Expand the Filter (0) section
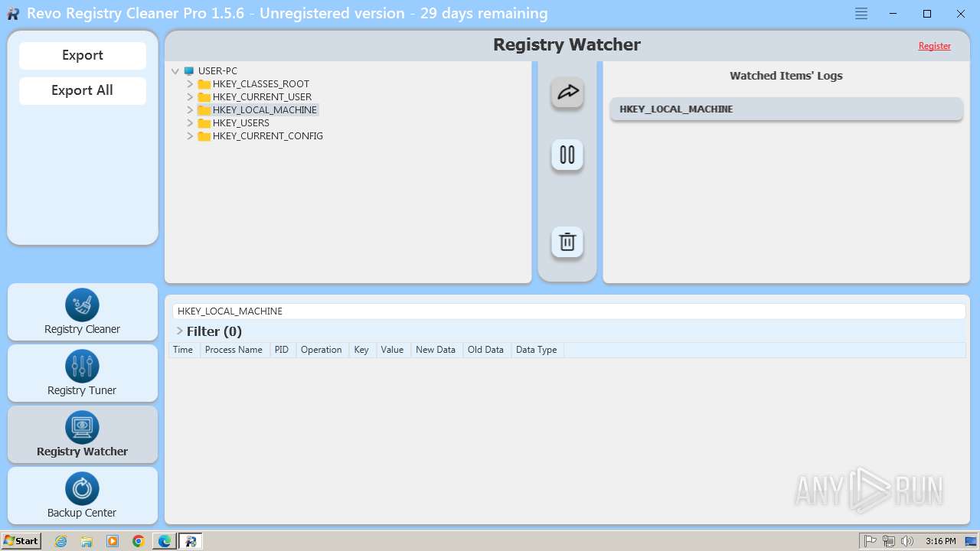Viewport: 980px width, 551px height. 180,331
